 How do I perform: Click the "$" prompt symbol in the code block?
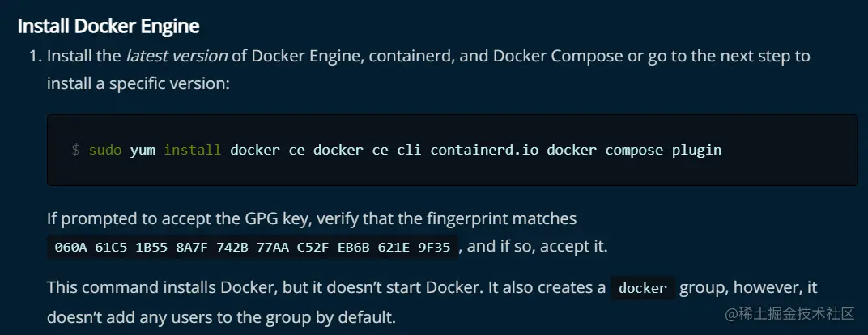75,150
